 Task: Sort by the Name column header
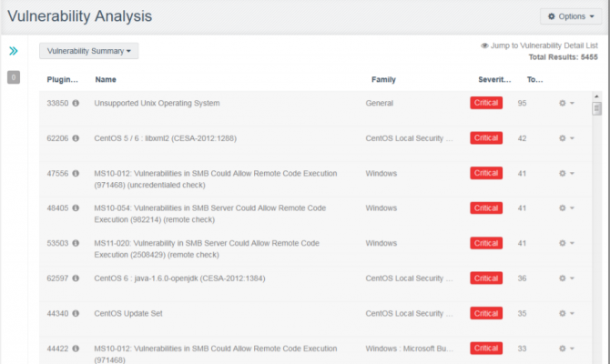coord(106,80)
